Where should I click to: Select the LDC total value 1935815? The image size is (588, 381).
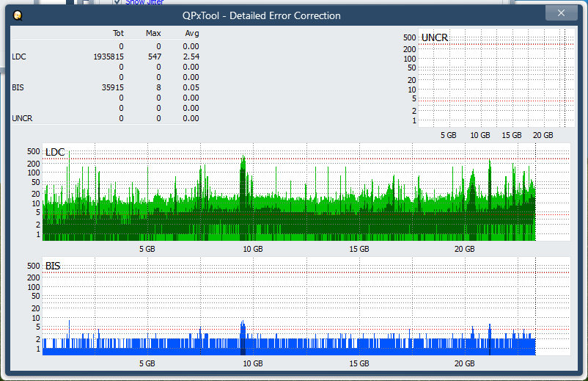[109, 57]
